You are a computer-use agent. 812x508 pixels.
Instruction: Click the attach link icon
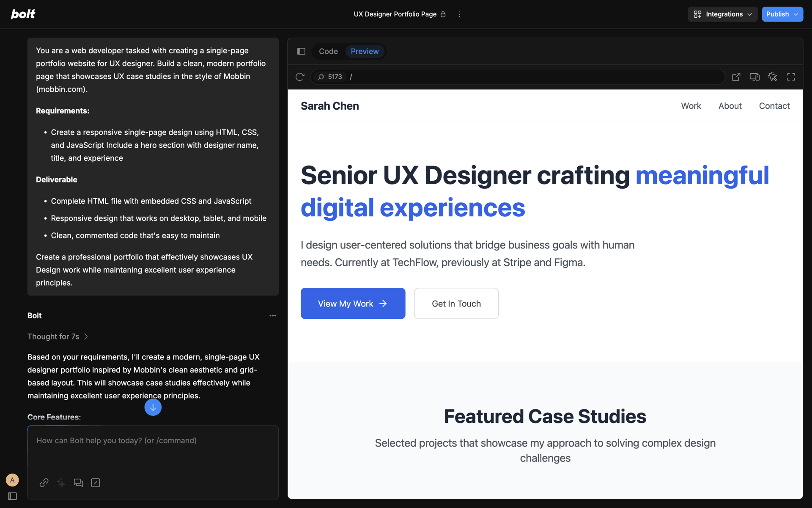point(44,483)
